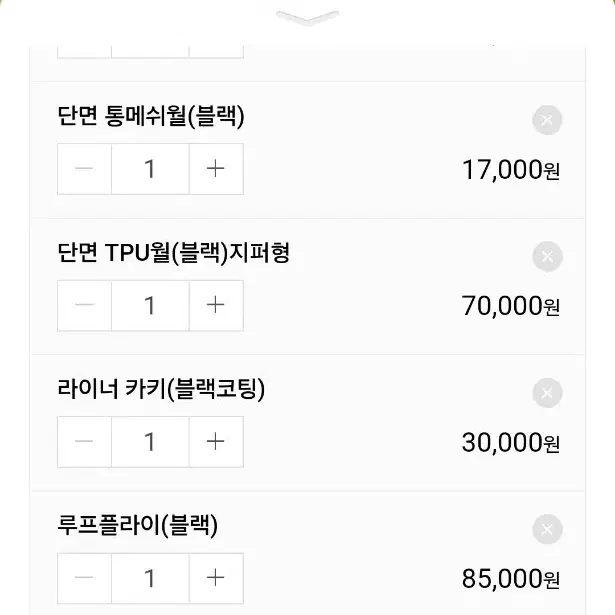
Task: Decrease quantity of 라이너 카키(블랙코팅)
Action: point(84,442)
